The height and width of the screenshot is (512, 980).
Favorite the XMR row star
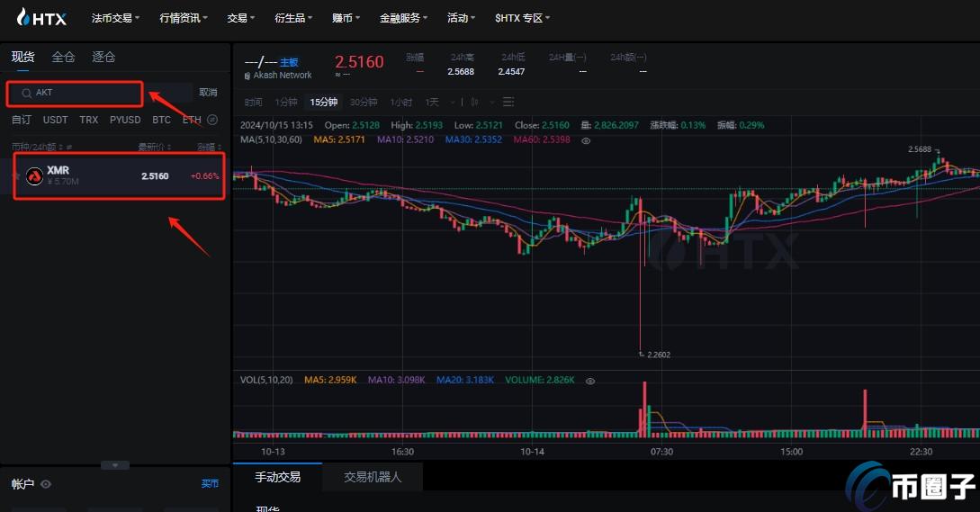coord(17,176)
